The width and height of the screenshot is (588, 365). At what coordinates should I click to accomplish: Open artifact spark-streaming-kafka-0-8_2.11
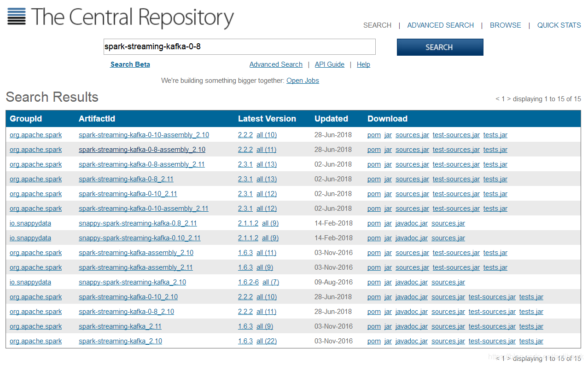tap(126, 179)
